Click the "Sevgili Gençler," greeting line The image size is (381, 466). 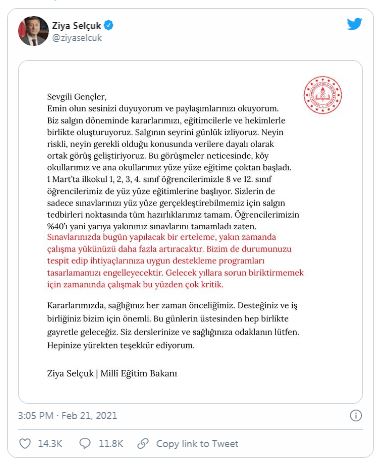tap(77, 97)
